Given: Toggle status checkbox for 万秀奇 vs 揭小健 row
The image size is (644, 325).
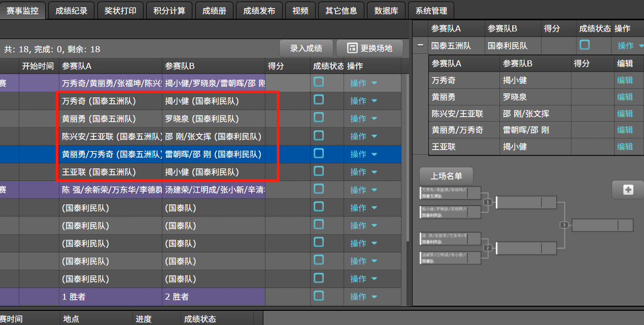Looking at the screenshot, I should pyautogui.click(x=319, y=100).
